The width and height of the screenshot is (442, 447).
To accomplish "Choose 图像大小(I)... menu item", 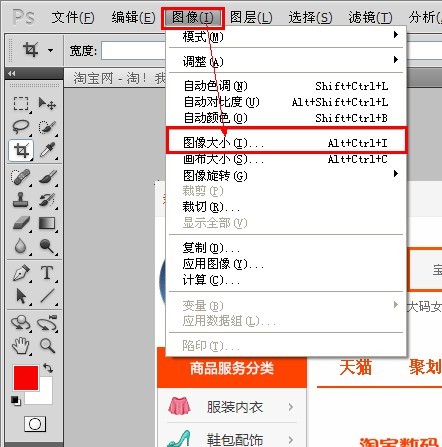I will tap(287, 143).
